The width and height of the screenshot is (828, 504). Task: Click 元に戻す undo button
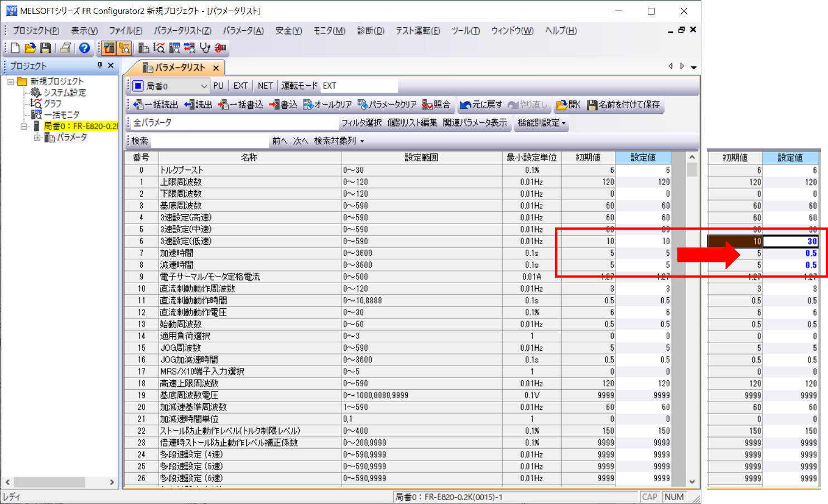(481, 104)
